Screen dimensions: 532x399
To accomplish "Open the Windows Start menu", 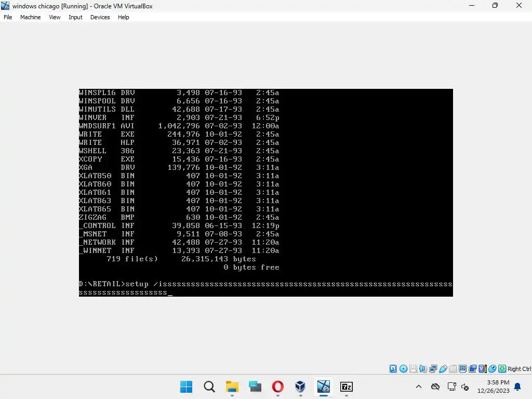I will coord(186,387).
